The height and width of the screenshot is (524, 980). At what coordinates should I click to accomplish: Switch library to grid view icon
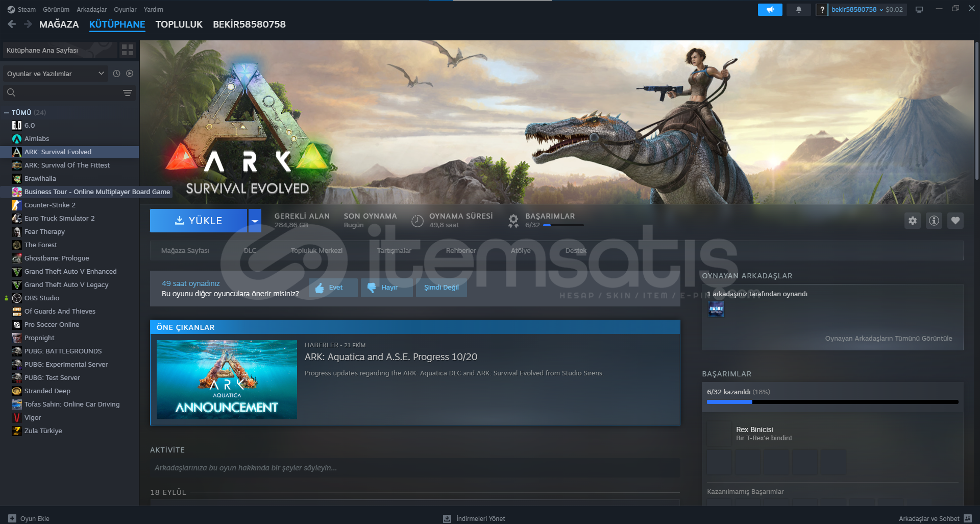[x=128, y=50]
